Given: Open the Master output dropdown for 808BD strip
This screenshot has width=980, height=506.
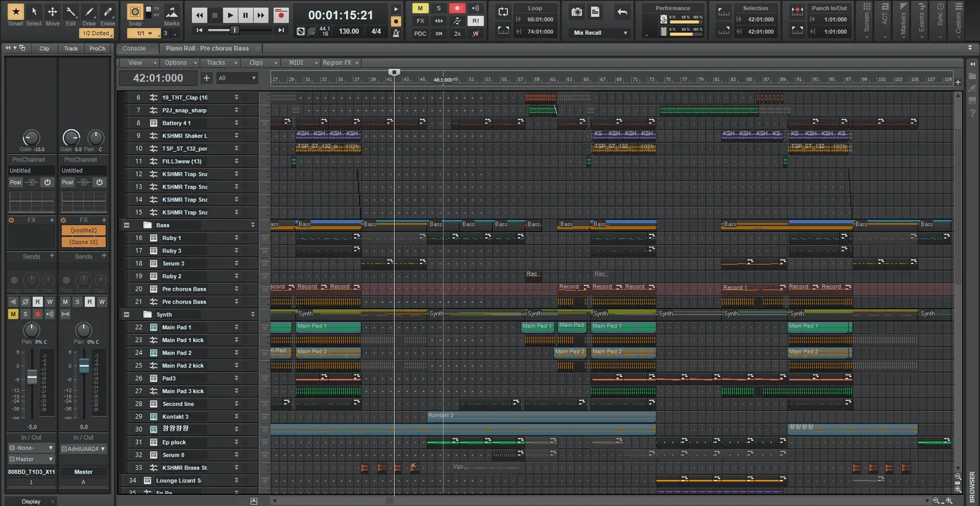Looking at the screenshot, I should click(x=32, y=459).
